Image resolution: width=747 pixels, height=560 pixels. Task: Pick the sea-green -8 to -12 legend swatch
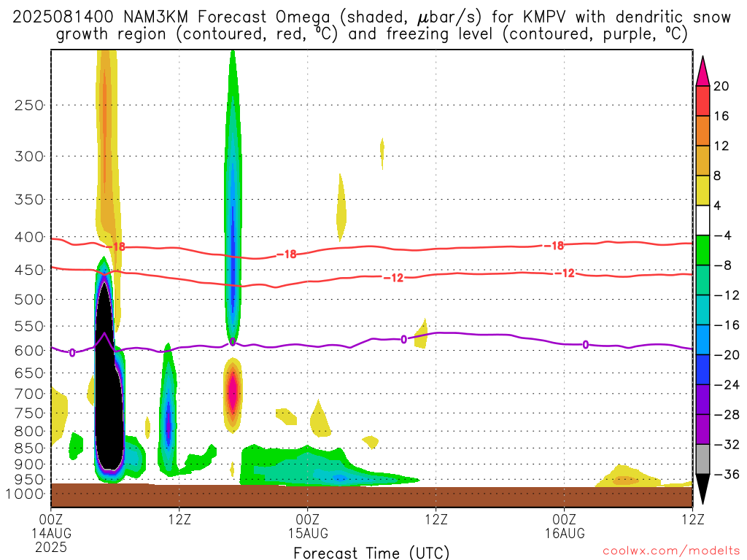703,280
